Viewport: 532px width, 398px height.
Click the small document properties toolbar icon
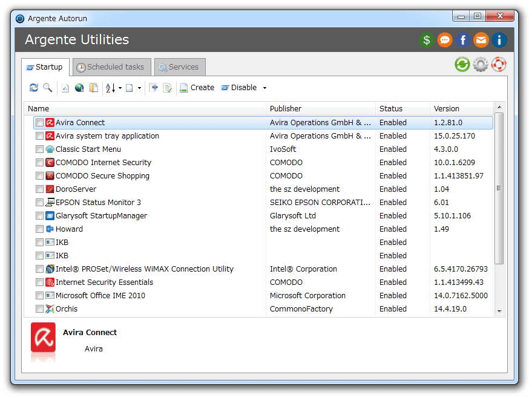(x=65, y=88)
